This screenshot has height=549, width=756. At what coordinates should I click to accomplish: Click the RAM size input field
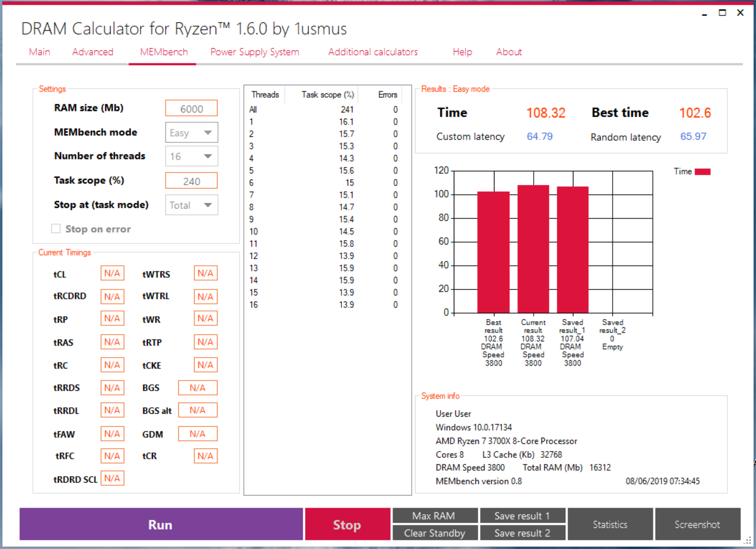coord(191,109)
